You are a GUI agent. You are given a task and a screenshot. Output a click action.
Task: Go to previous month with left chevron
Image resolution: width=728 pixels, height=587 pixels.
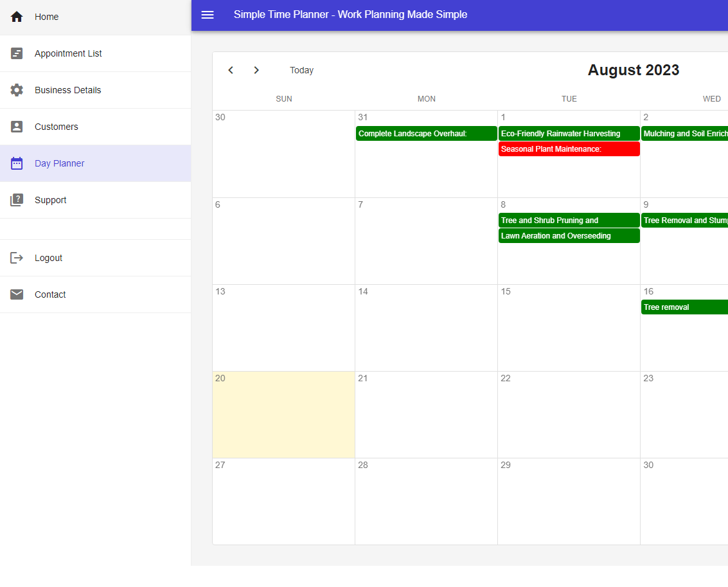pyautogui.click(x=231, y=70)
